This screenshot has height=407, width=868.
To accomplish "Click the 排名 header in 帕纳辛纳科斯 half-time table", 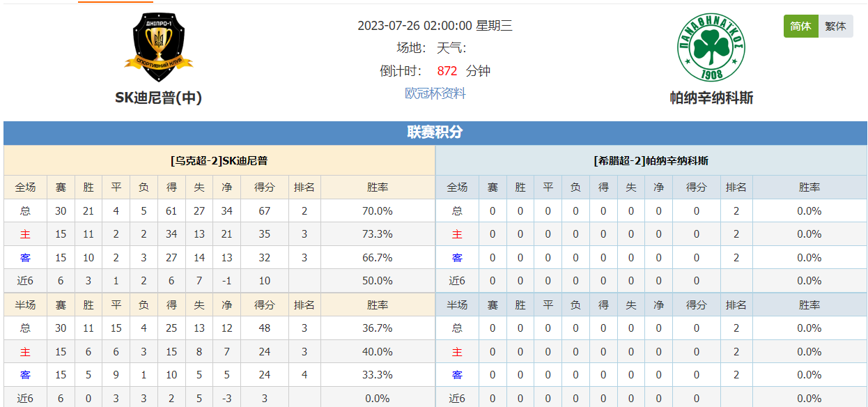I will coord(736,305).
